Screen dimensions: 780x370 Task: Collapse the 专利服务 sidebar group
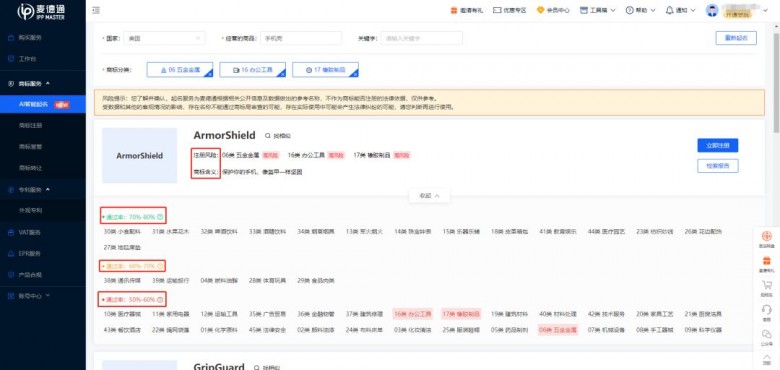(47, 189)
